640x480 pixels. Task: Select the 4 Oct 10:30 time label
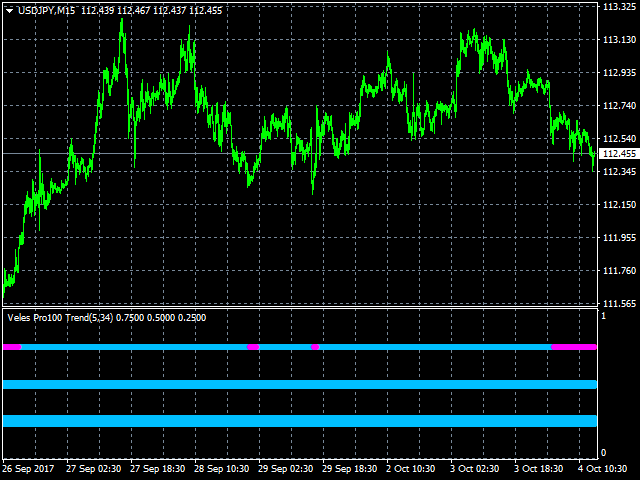click(604, 468)
